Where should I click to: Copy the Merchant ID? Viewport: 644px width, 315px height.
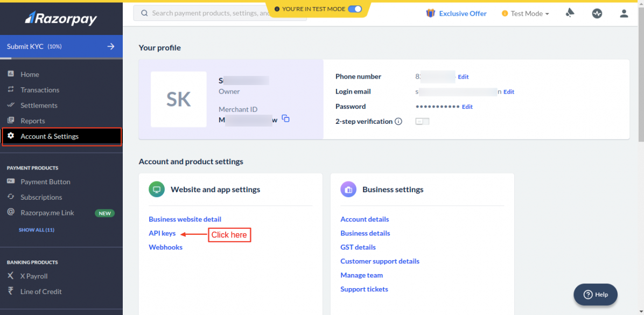(x=286, y=119)
